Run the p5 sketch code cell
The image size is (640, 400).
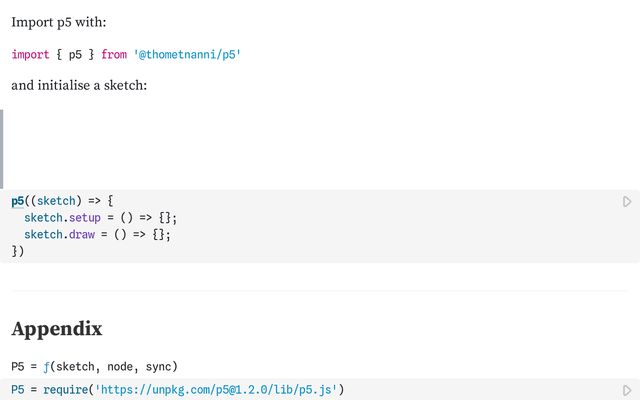[x=627, y=202]
